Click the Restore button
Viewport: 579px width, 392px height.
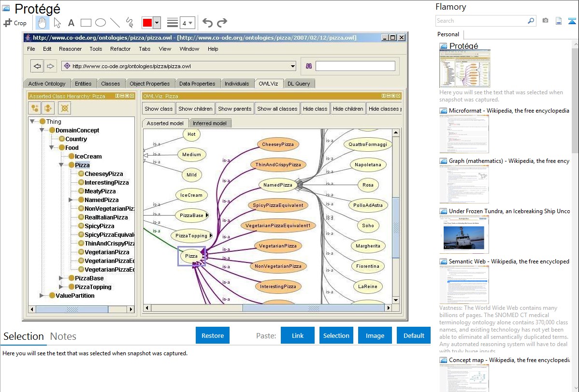(213, 335)
